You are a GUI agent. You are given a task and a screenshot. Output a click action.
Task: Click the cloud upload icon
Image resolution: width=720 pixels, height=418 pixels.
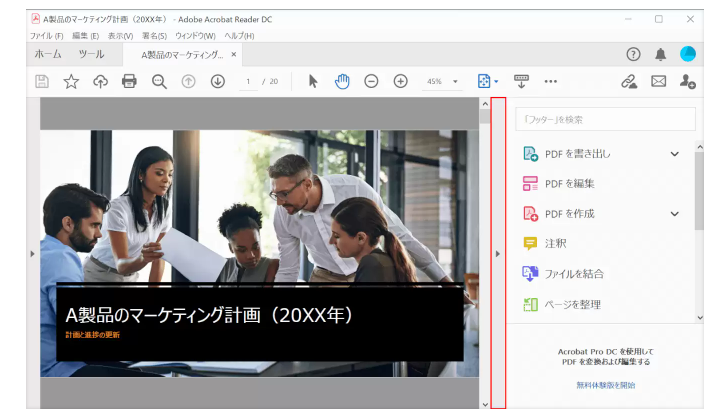[100, 81]
